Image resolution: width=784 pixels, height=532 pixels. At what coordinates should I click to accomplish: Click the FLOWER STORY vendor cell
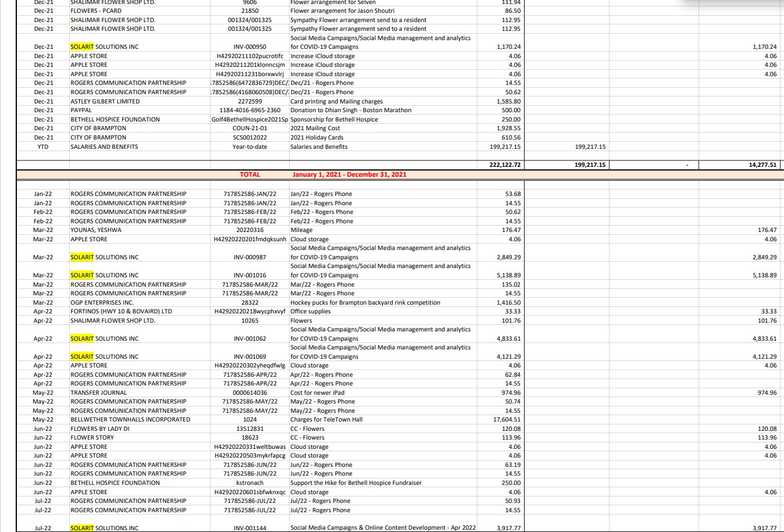pos(92,437)
